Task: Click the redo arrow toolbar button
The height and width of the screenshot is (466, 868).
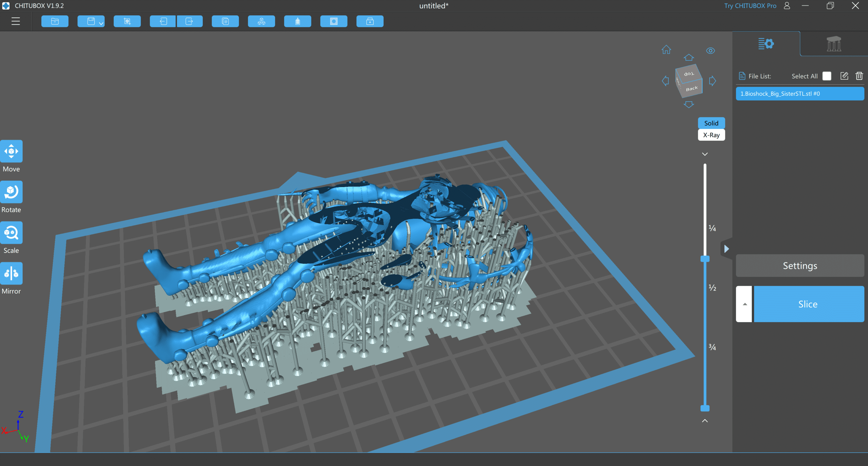Action: [190, 22]
